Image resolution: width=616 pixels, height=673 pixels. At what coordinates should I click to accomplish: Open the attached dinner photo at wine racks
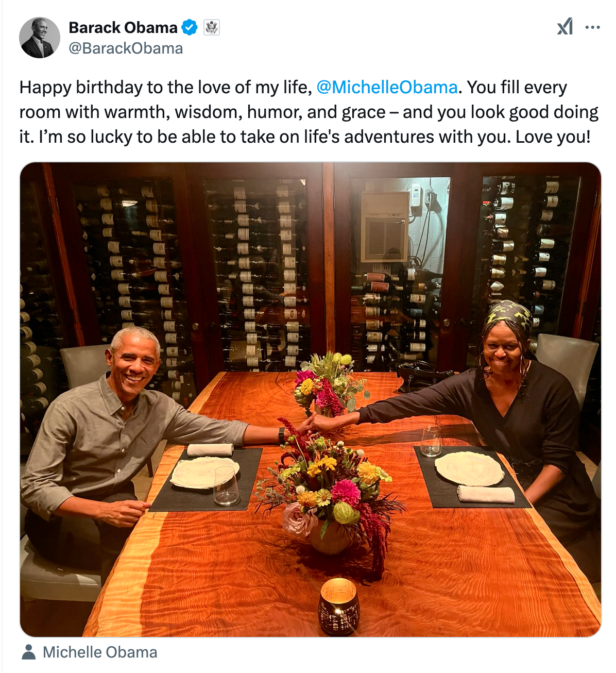[311, 400]
